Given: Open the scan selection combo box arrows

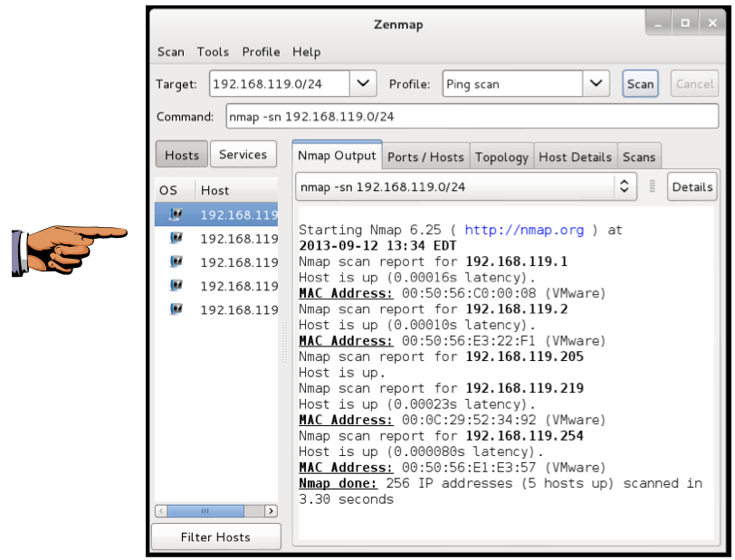Looking at the screenshot, I should 624,186.
